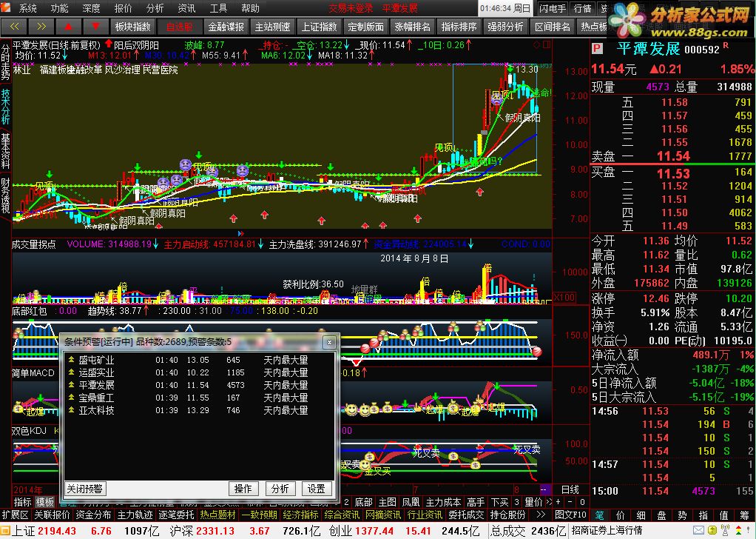Click the envelope mail icon in the status bar
Image resolution: width=756 pixels, height=539 pixels.
coord(698,531)
